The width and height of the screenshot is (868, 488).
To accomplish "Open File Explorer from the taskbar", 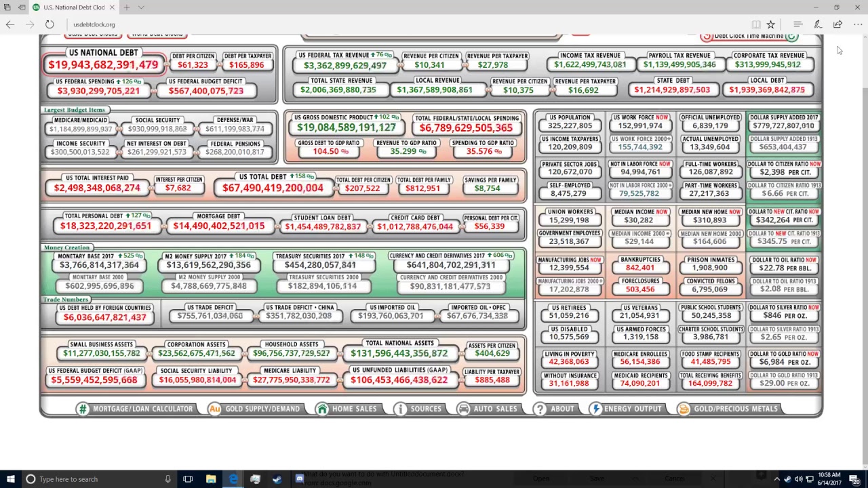I will 211,479.
